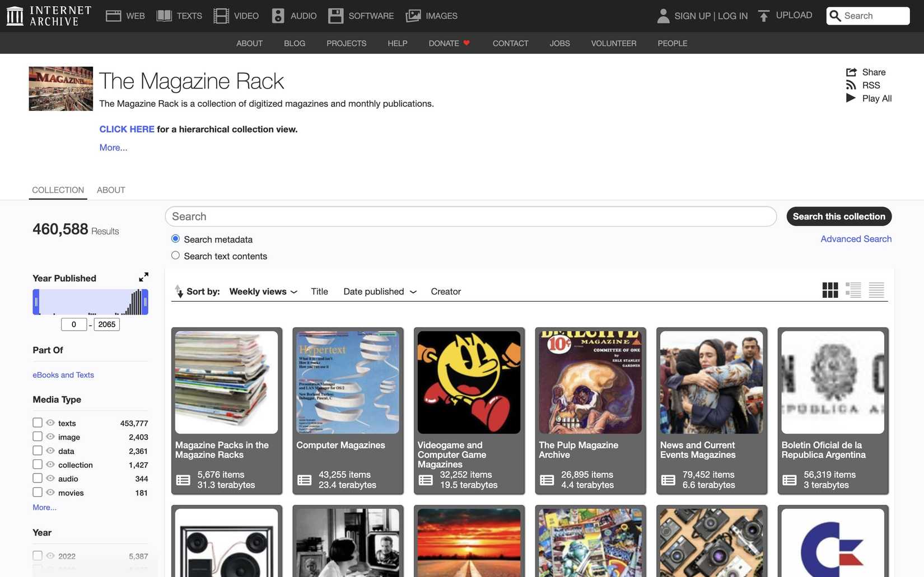The height and width of the screenshot is (577, 924).
Task: Click the Play All triangle icon
Action: point(851,98)
